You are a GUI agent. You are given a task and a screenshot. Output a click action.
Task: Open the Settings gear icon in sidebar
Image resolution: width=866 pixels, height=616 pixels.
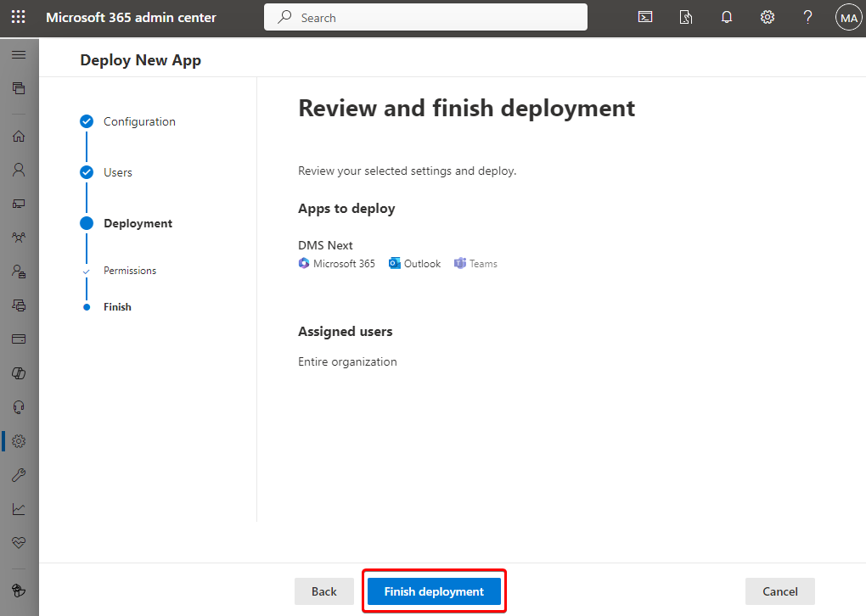pyautogui.click(x=19, y=441)
